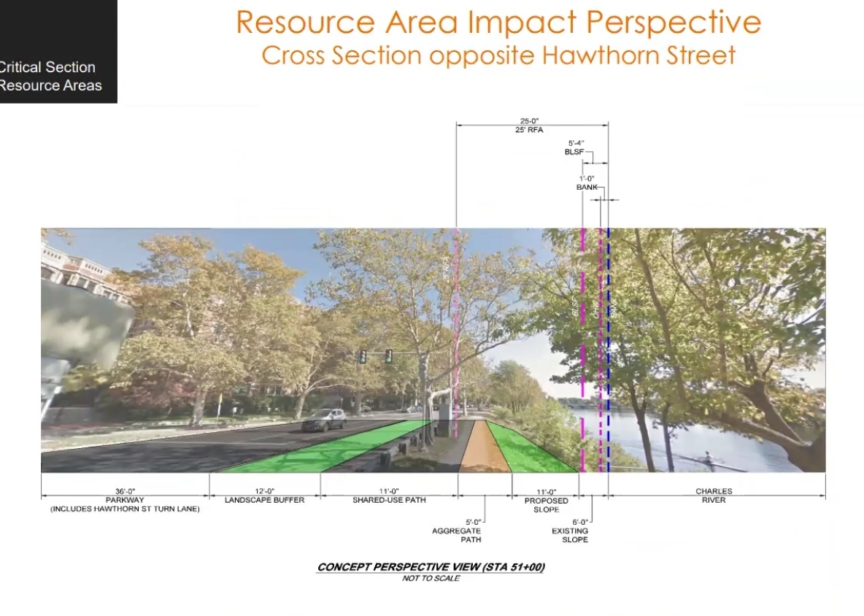Click the 'SHARED-USE PATH' label

[389, 496]
